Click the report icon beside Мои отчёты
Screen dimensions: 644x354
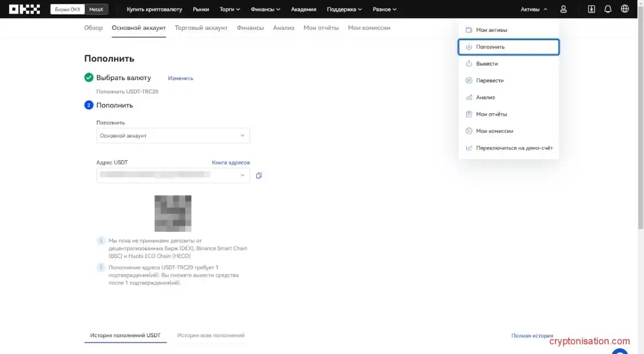click(x=469, y=114)
